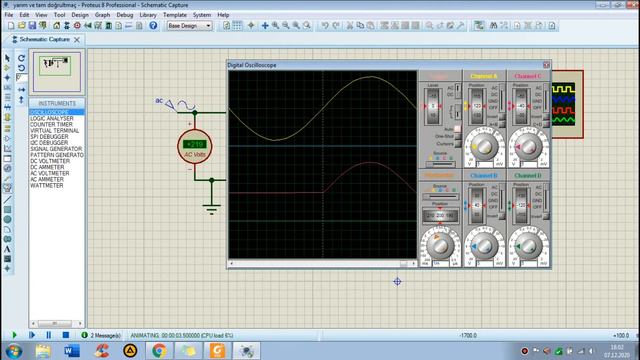The width and height of the screenshot is (640, 360).
Task: Select WATTMETER in instruments list
Action: click(x=47, y=186)
